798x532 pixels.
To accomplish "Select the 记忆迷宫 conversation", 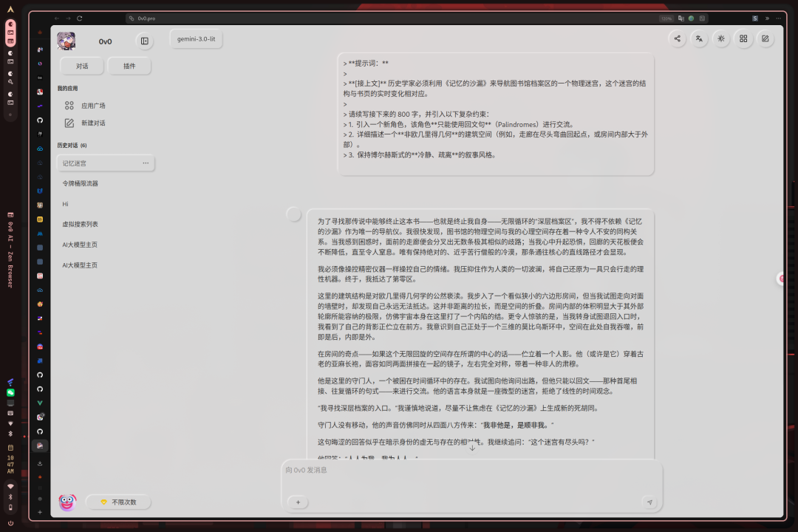I will [106, 163].
